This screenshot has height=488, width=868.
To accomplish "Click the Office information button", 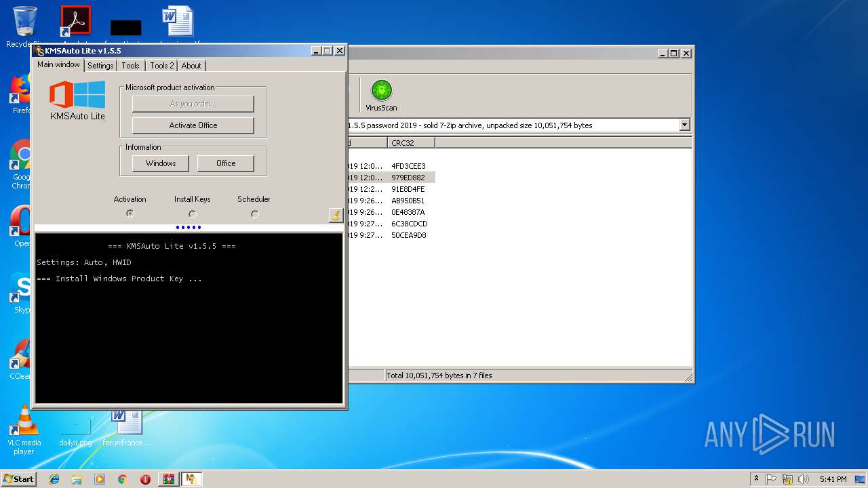I will pos(226,163).
